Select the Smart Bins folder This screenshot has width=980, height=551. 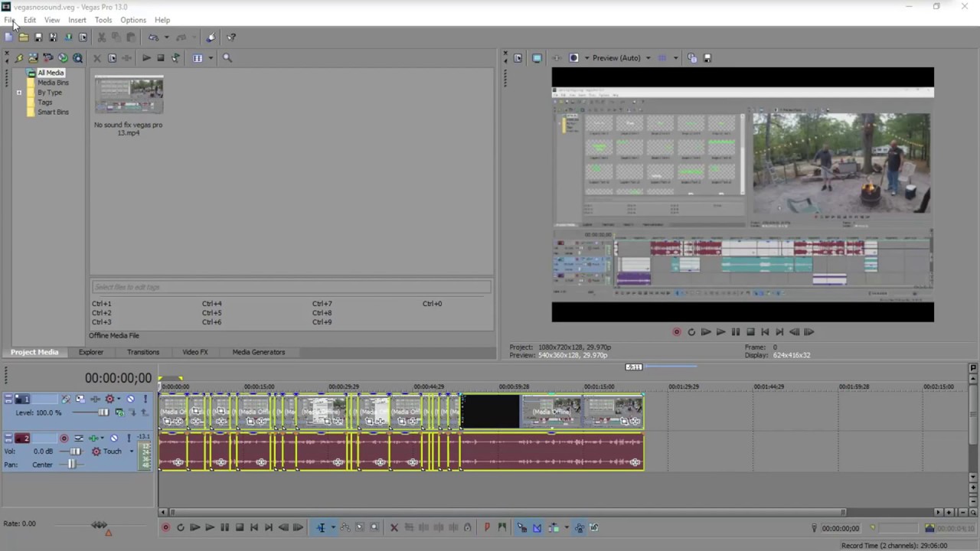53,112
